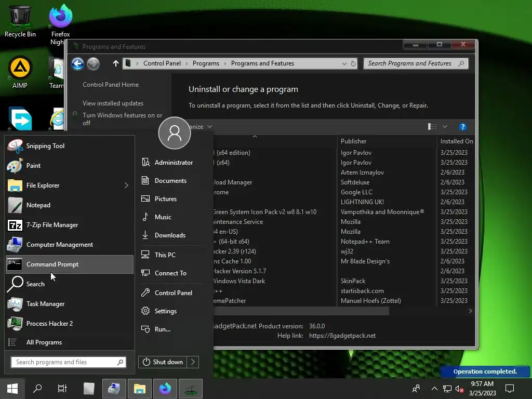Open notification center icon
532x399 pixels.
pyautogui.click(x=510, y=389)
